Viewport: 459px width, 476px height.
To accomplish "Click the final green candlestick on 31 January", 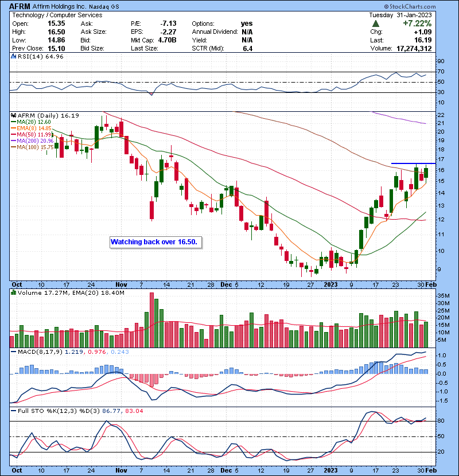I will coord(426,173).
